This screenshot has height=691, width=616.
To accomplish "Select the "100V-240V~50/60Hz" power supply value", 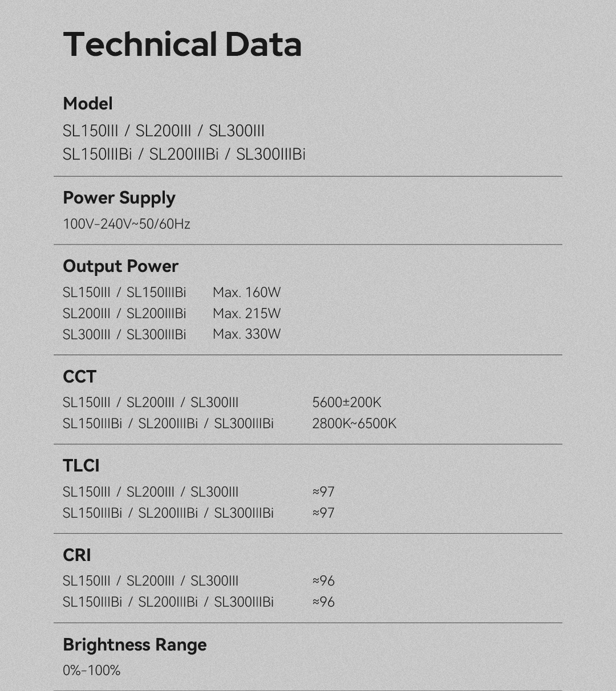I will tap(126, 224).
